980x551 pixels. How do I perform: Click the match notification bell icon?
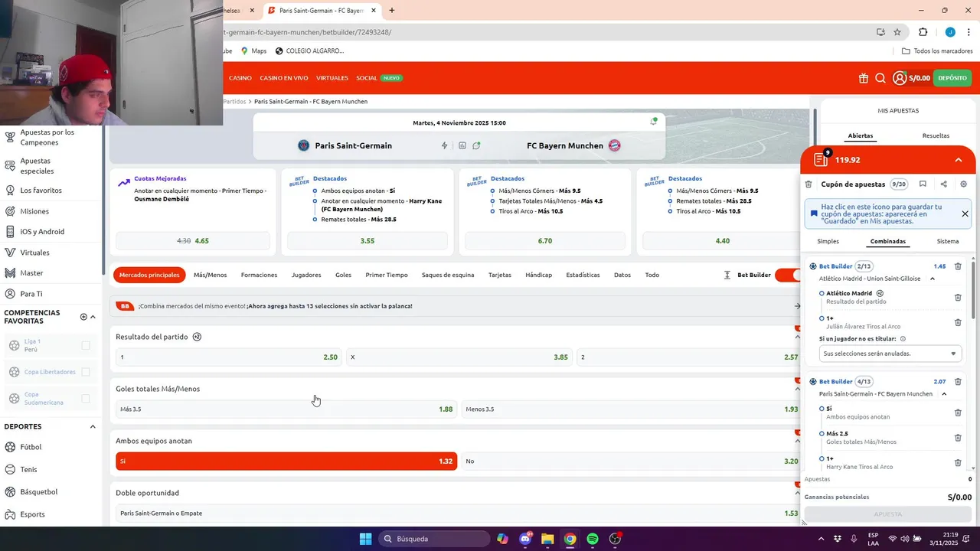pyautogui.click(x=653, y=121)
